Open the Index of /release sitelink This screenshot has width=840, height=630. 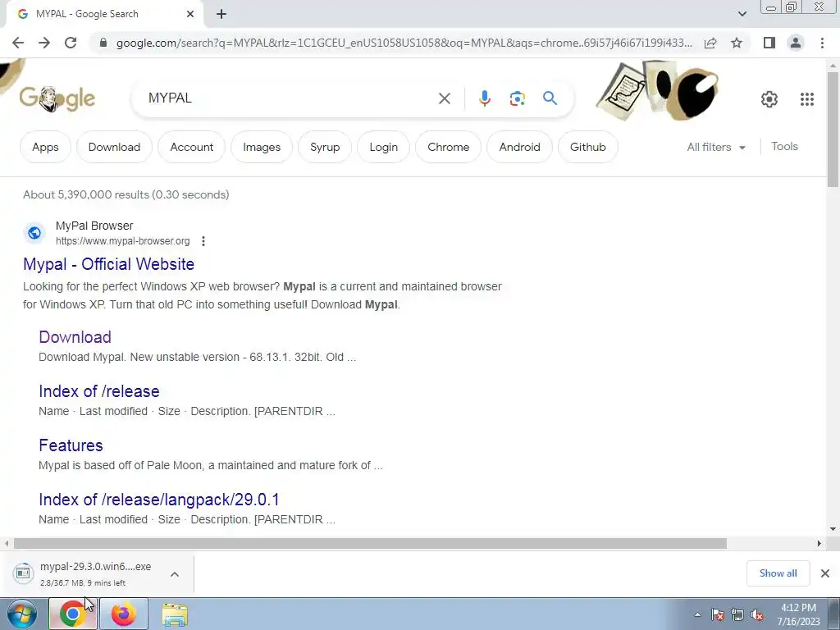[99, 391]
